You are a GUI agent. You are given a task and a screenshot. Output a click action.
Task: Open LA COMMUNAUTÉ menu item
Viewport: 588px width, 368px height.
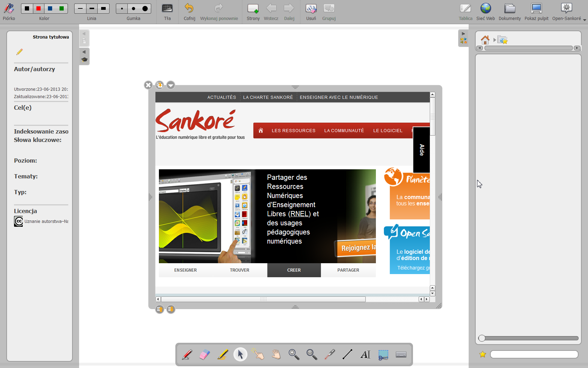[344, 131]
